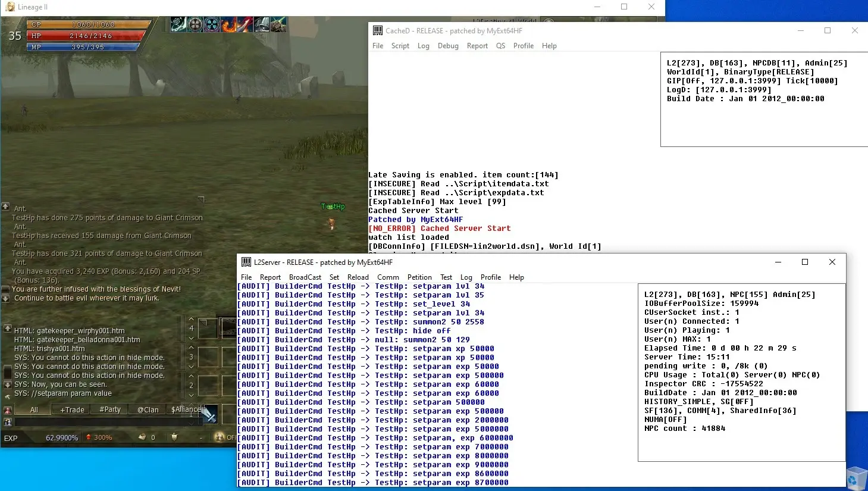The width and height of the screenshot is (868, 491).
Task: Switch to the $Alliance chat tab
Action: click(x=186, y=409)
